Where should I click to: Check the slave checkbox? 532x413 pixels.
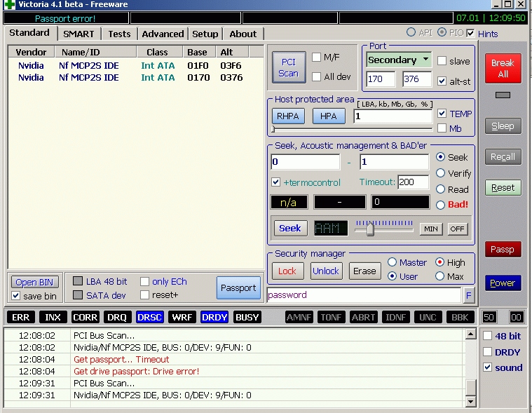(x=442, y=61)
